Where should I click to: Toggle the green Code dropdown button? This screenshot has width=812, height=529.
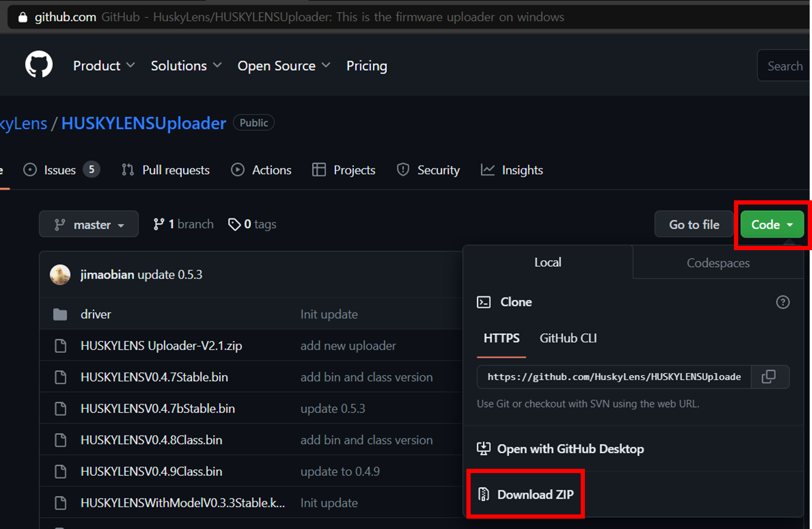point(773,224)
